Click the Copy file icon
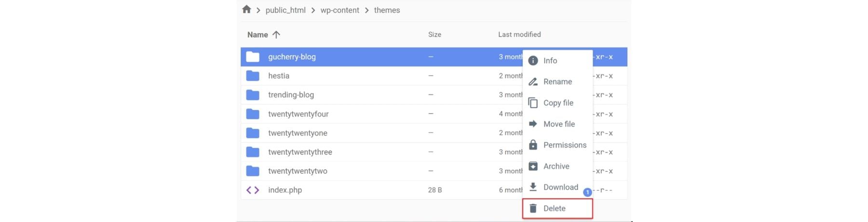 [533, 103]
